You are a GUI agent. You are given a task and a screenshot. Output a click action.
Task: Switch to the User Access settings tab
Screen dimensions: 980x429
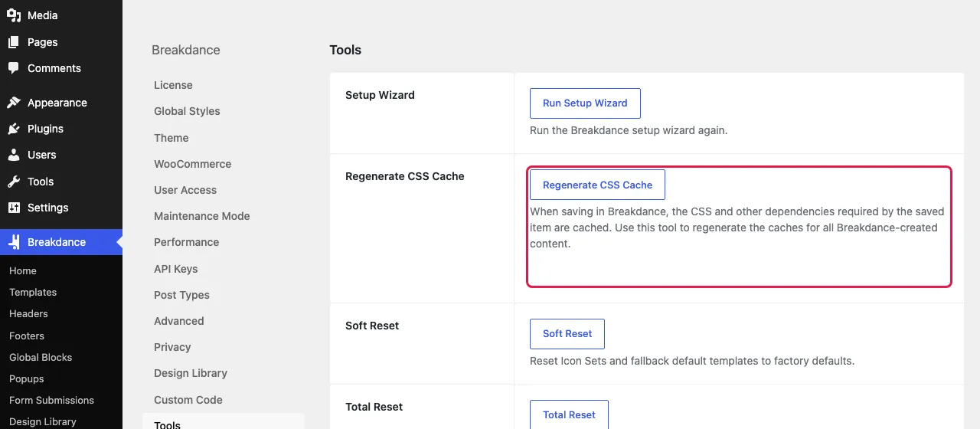pos(185,190)
